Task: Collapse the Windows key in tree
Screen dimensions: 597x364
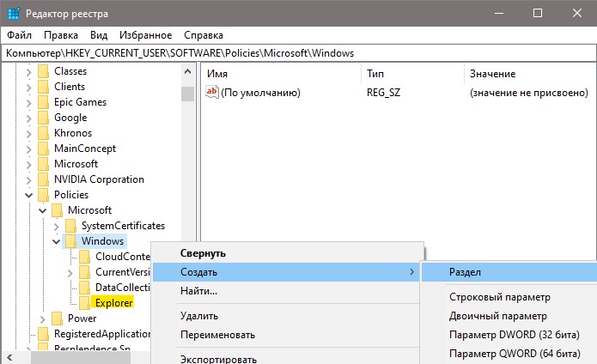Action: 57,241
